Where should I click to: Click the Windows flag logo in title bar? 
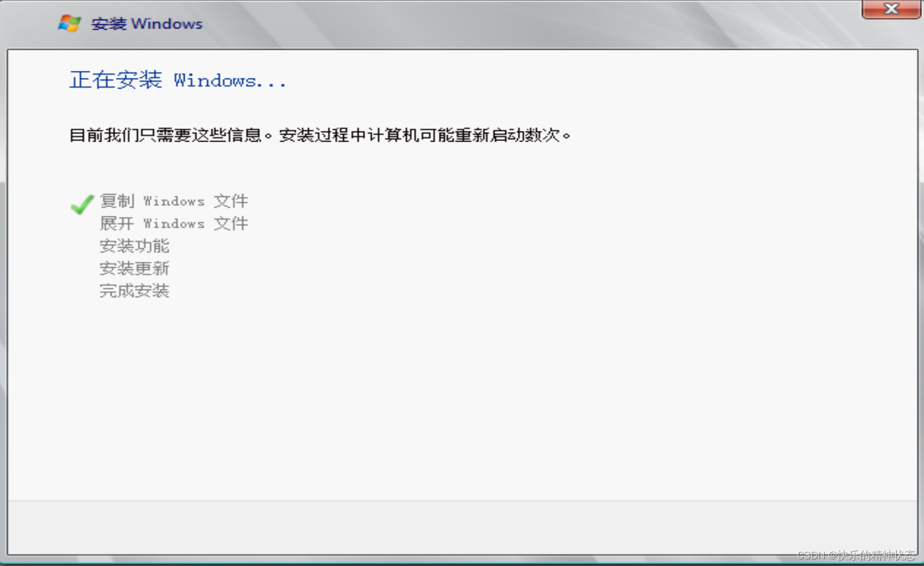coord(70,23)
